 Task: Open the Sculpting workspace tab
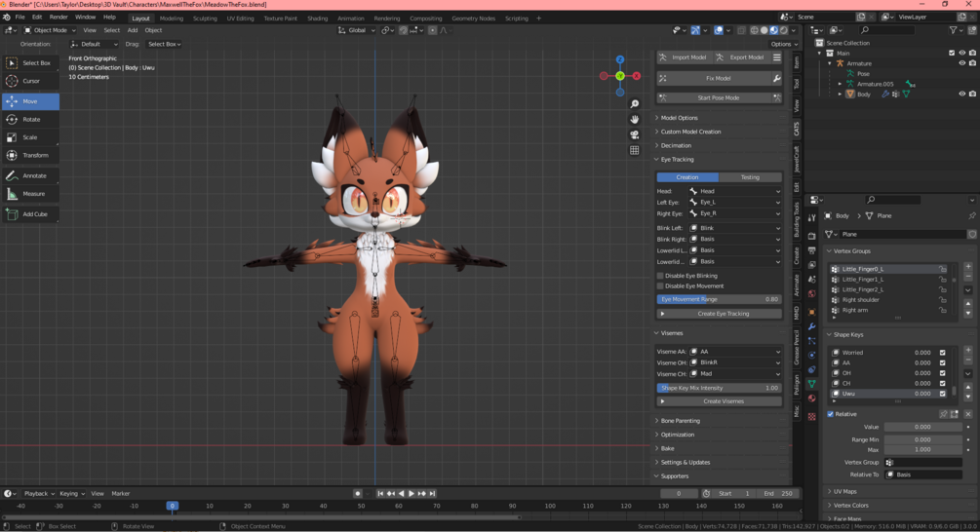tap(205, 18)
